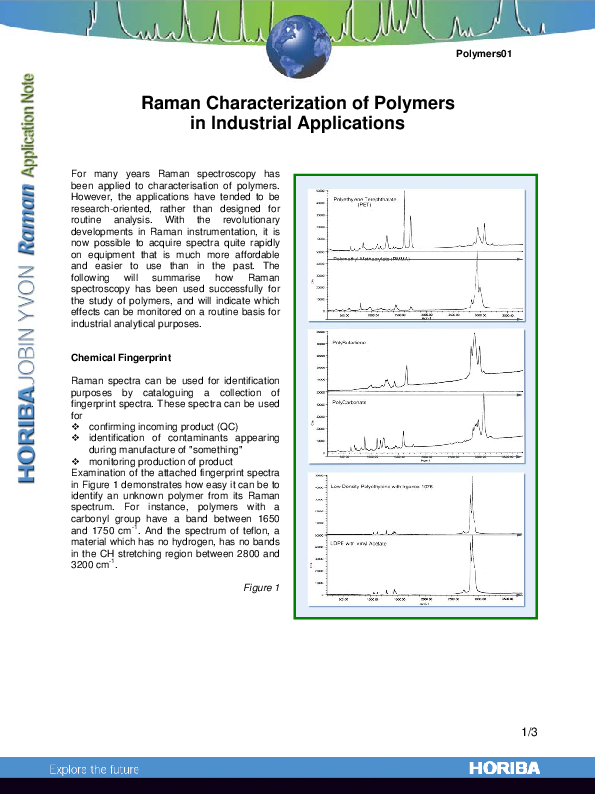Image resolution: width=595 pixels, height=794 pixels.
Task: Click the phrase 'Examination of the attached fingerprint spectra'
Action: pos(175,472)
